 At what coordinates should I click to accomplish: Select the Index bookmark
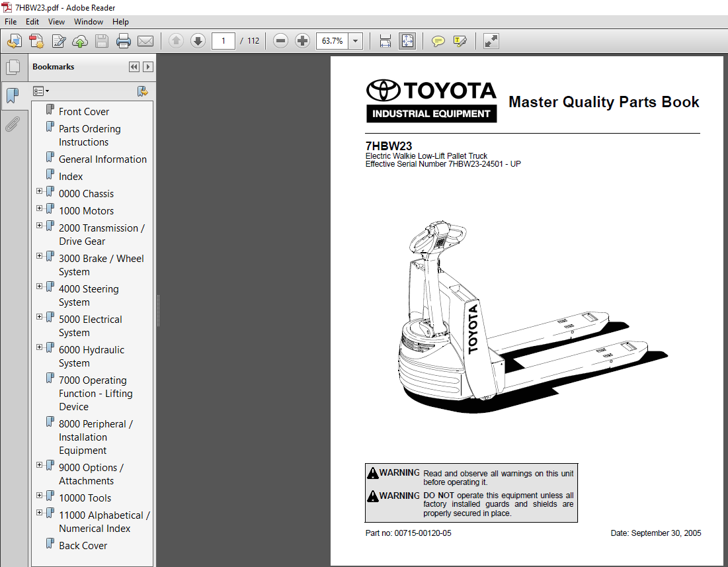coord(71,177)
